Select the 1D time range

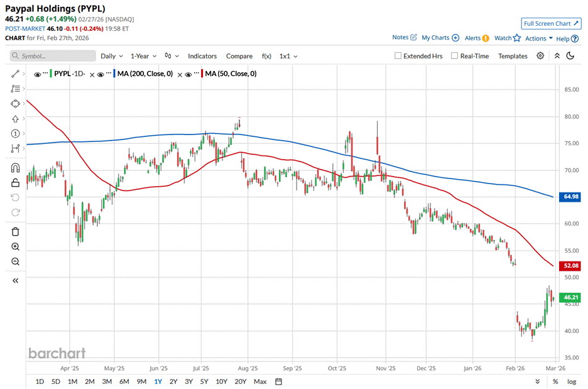pos(40,381)
